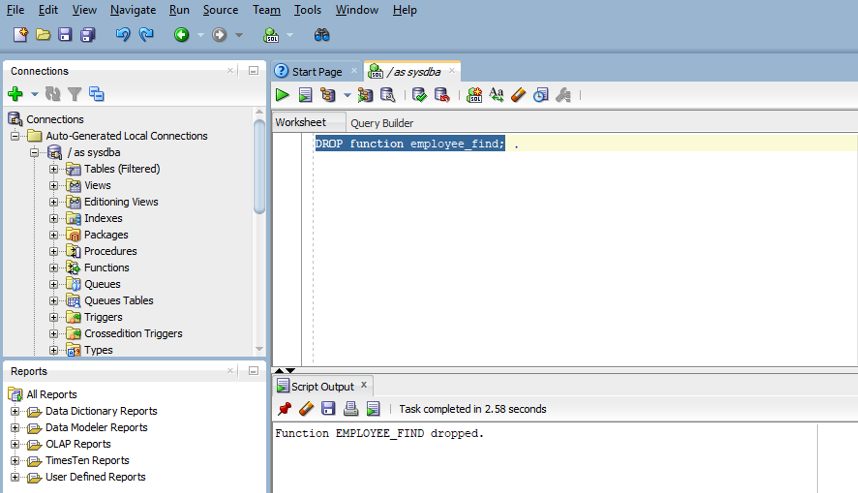
Task: Open the SQL History clock icon
Action: click(541, 95)
